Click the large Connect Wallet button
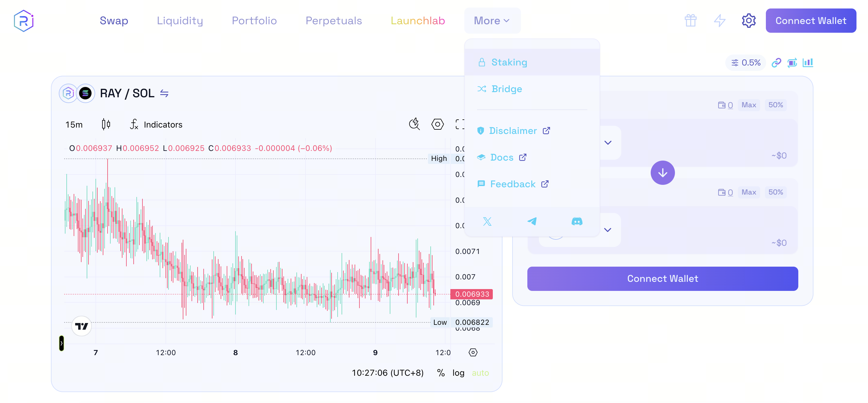Viewport: 868px width, 403px height. (662, 279)
